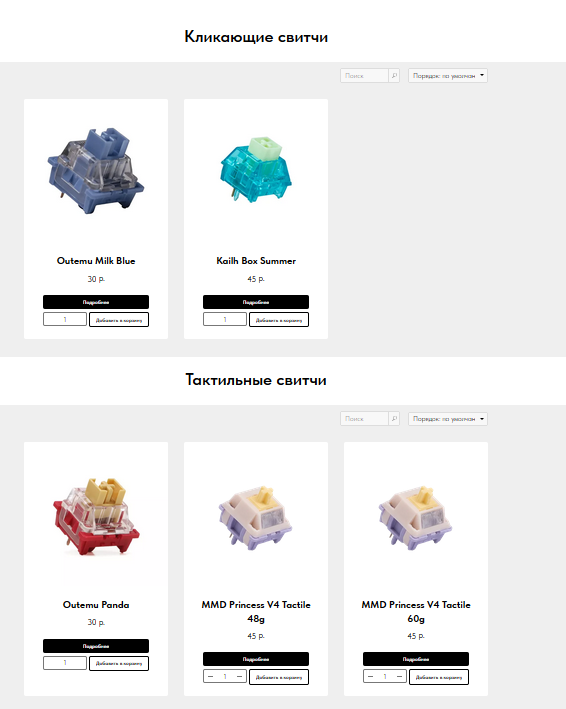Open sort order dropdown in clicky switches section
The height and width of the screenshot is (709, 566).
pyautogui.click(x=448, y=76)
